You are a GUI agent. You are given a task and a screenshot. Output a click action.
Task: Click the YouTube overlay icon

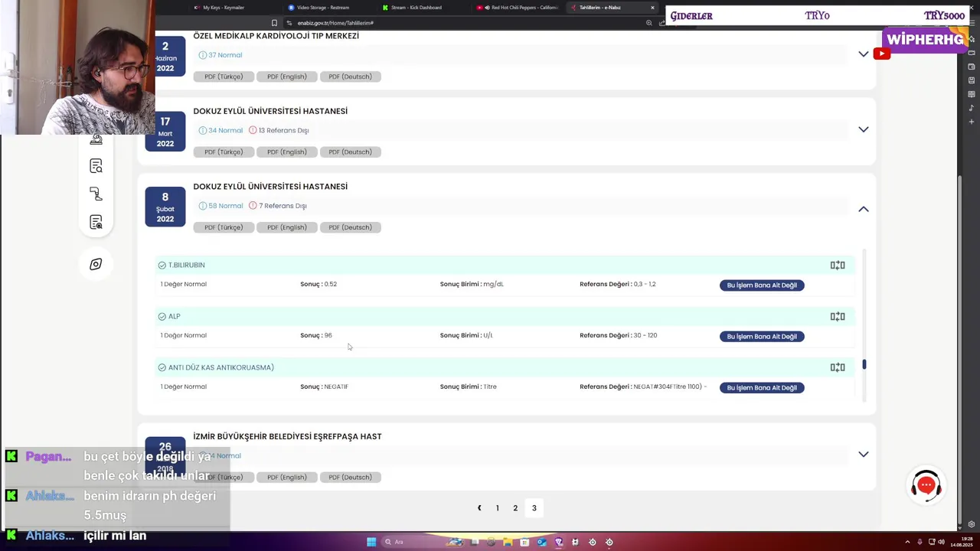tap(882, 54)
